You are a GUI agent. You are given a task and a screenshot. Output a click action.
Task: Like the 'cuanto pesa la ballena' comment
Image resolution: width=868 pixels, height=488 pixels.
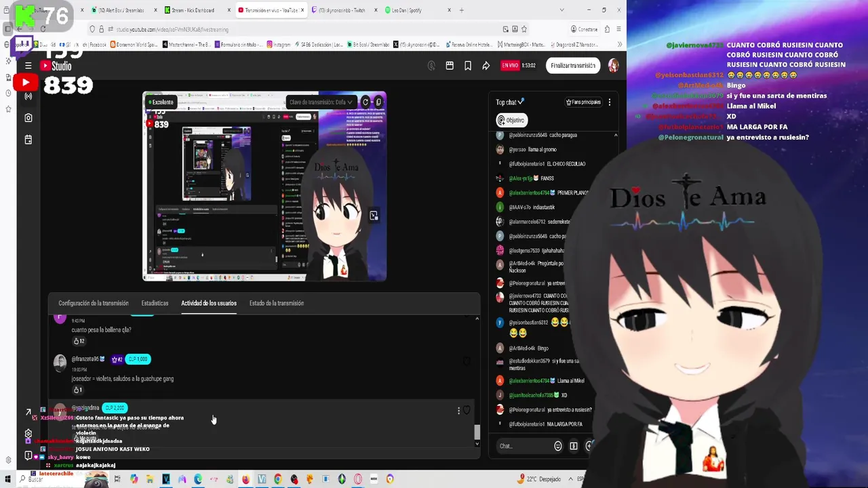pos(79,341)
